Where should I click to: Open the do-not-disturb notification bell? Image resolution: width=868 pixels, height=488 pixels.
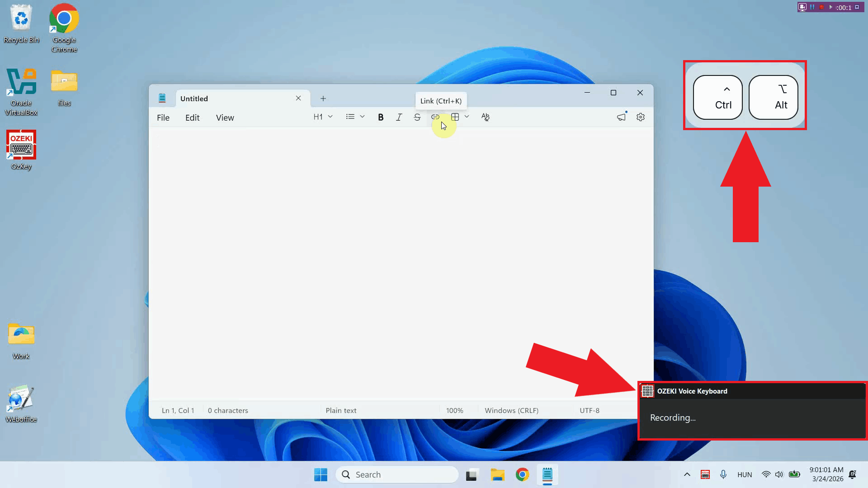pos(853,474)
